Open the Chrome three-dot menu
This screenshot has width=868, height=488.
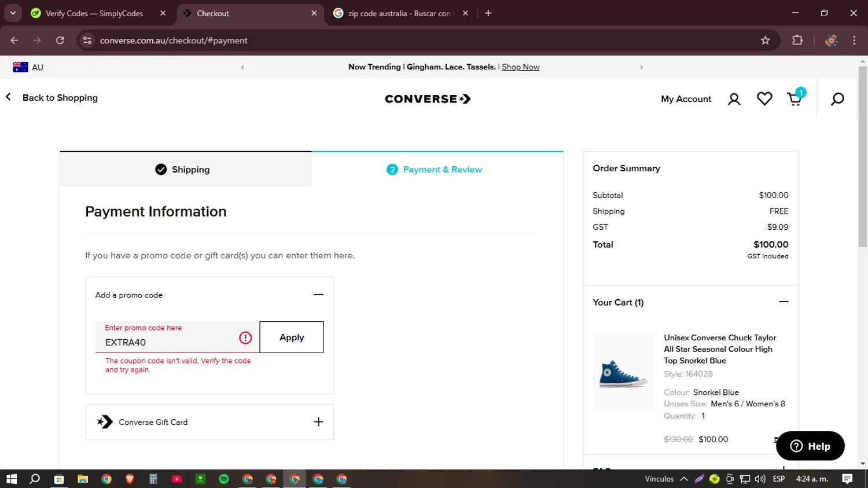pos(854,41)
